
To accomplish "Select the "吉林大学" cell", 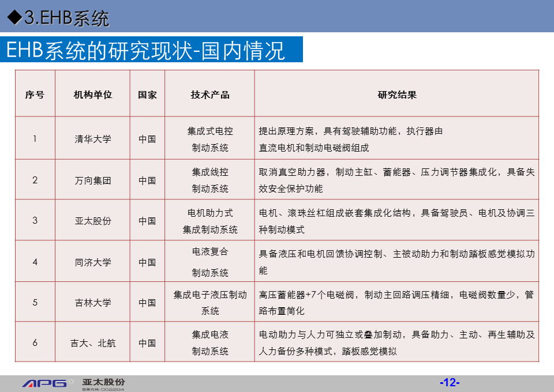I will (x=92, y=303).
